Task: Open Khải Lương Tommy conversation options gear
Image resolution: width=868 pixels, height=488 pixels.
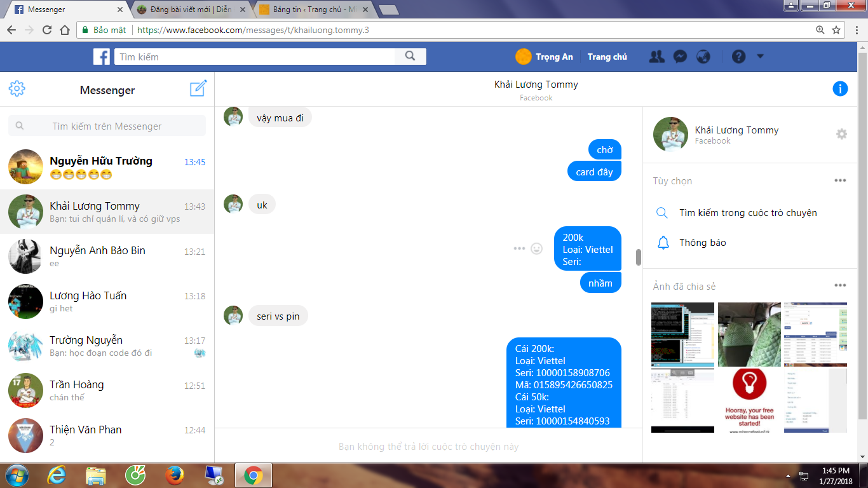Action: pos(842,134)
